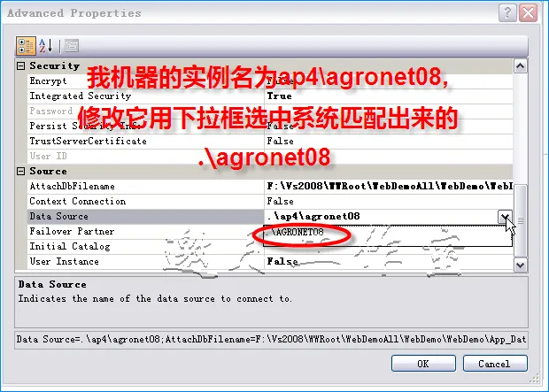Click the OK button
The height and width of the screenshot is (392, 549).
423,364
